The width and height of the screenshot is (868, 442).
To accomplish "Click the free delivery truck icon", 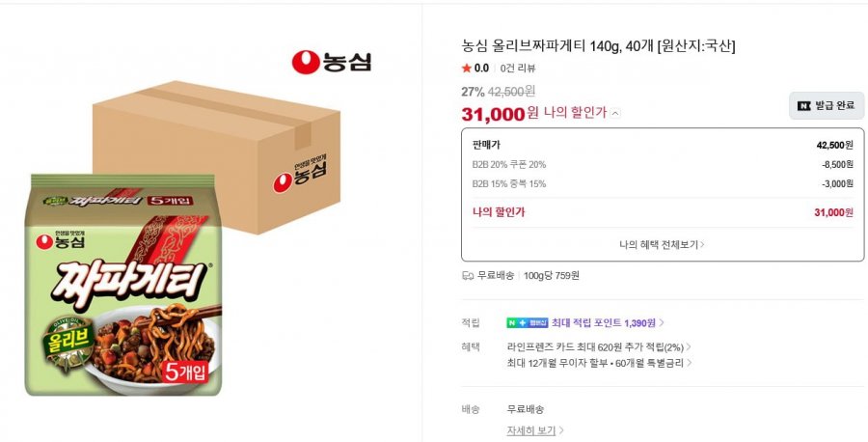I will 467,275.
